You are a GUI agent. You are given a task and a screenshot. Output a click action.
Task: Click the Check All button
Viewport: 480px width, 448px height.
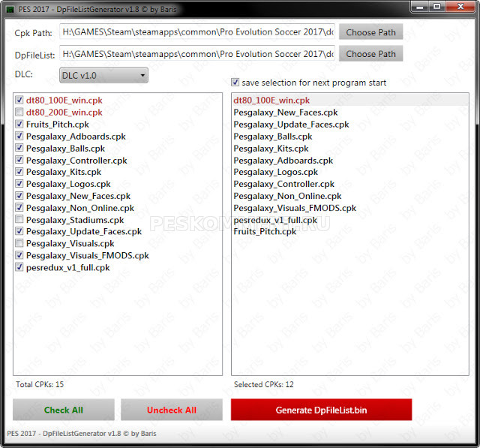pyautogui.click(x=63, y=410)
